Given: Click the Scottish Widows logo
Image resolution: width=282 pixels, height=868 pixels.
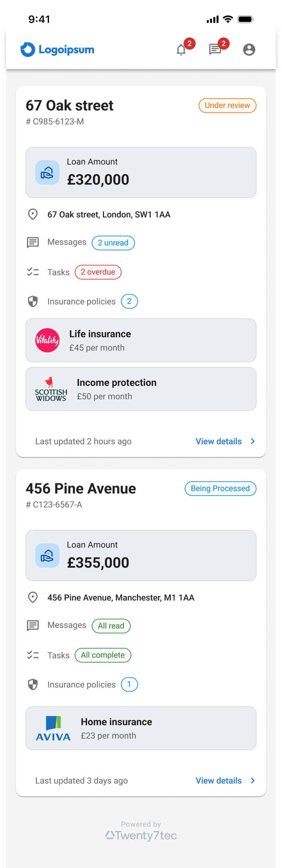Looking at the screenshot, I should click(x=51, y=389).
